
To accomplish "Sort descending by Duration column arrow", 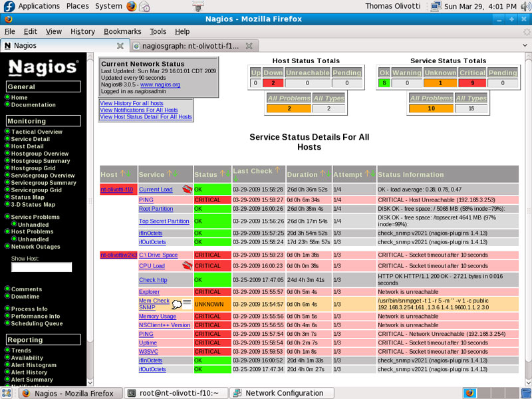I will (x=327, y=174).
